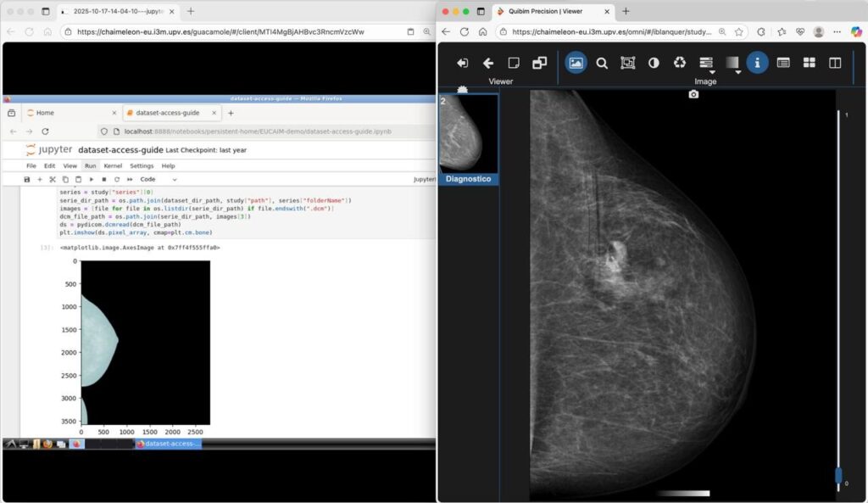Viewport: 868px width, 503px height.
Task: Click the back arrow in viewer toolbar
Action: click(488, 63)
